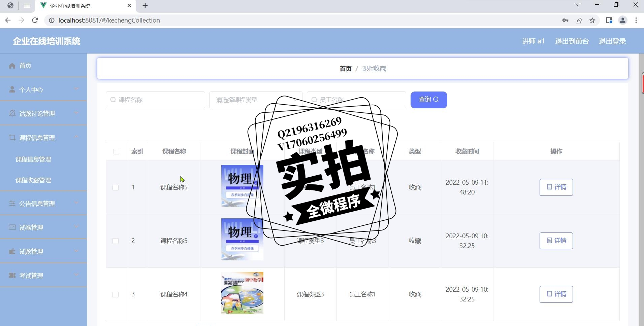The height and width of the screenshot is (326, 644).
Task: Click the share page icon in address bar
Action: click(579, 20)
